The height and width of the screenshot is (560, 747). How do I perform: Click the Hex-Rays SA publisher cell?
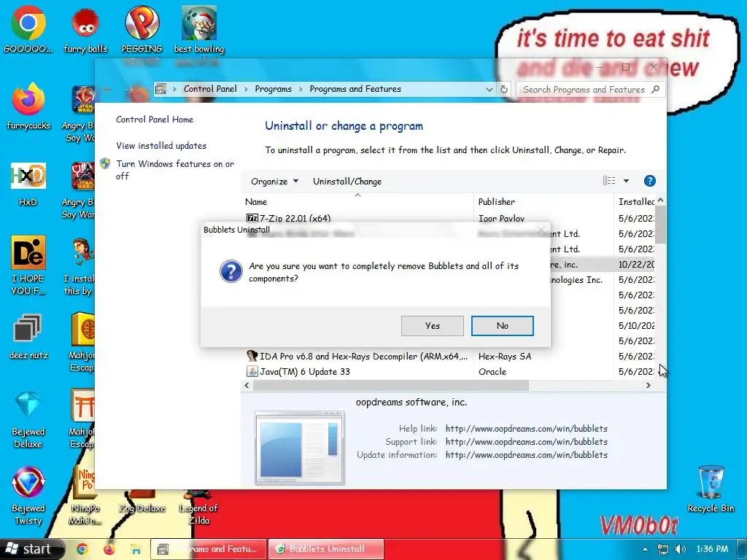click(505, 356)
